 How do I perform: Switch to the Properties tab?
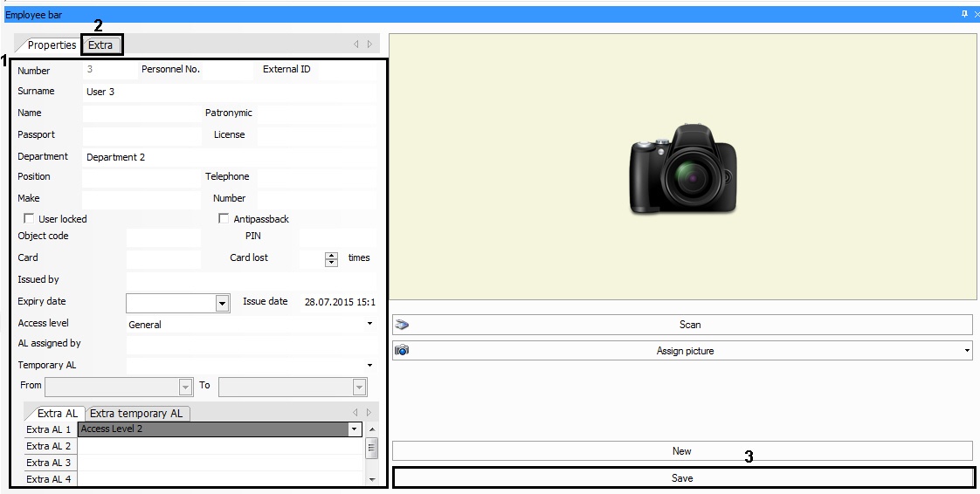point(52,45)
